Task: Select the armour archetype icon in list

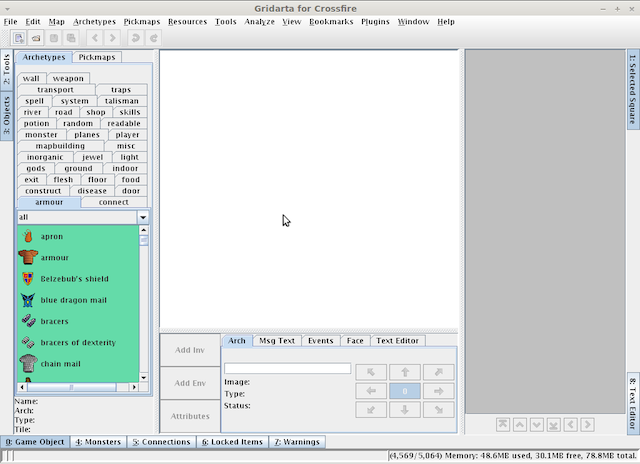Action: click(28, 258)
